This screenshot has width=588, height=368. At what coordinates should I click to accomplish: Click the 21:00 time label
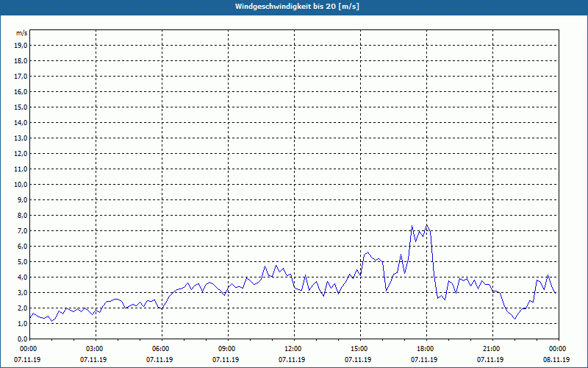492,349
